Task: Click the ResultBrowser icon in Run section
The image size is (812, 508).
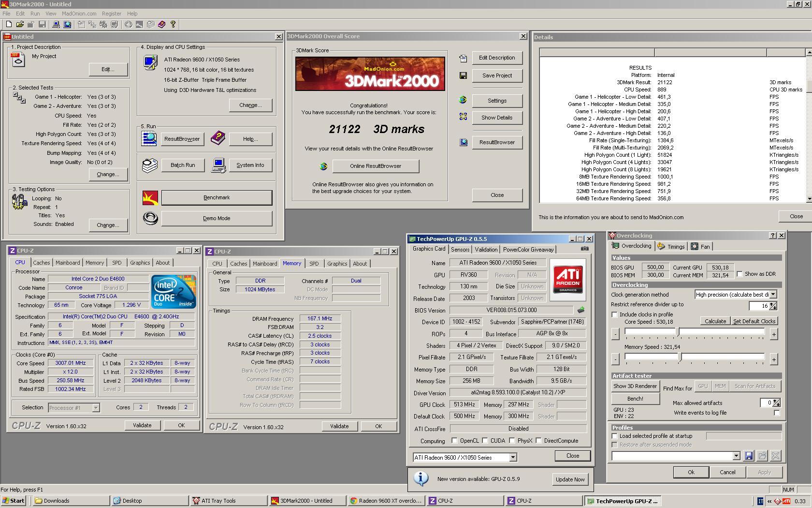Action: pyautogui.click(x=149, y=138)
